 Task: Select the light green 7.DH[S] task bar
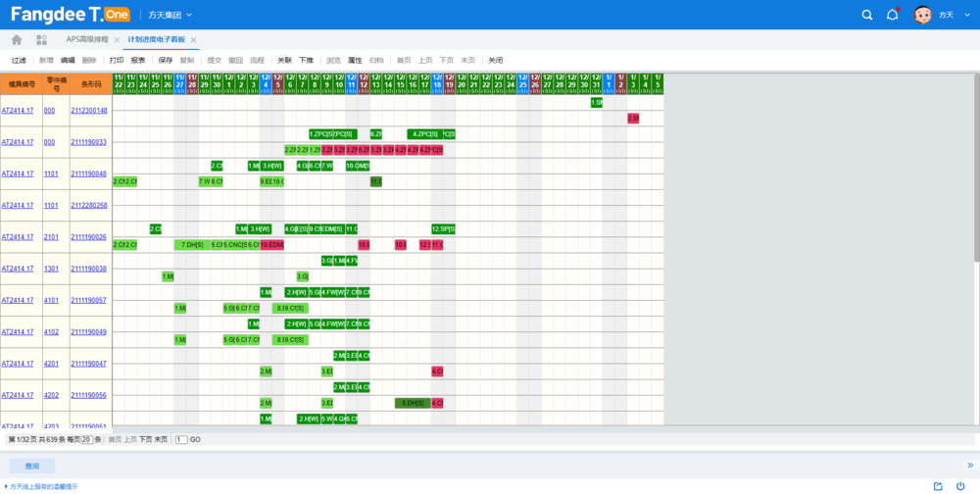[x=192, y=244]
